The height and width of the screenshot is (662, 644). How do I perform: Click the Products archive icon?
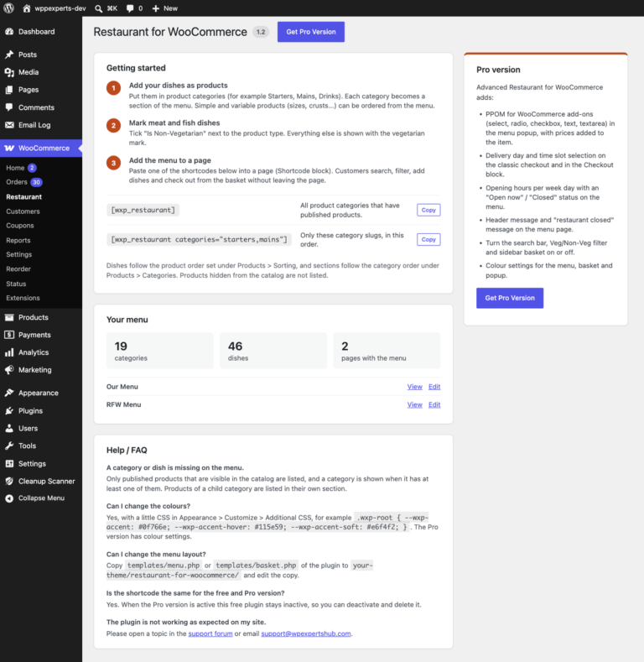pyautogui.click(x=9, y=317)
